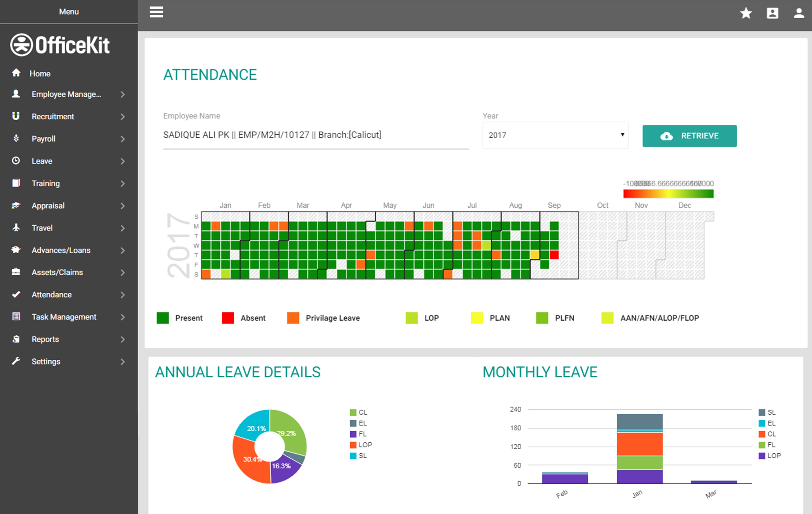
Task: Click the Leave clock icon
Action: (x=16, y=161)
